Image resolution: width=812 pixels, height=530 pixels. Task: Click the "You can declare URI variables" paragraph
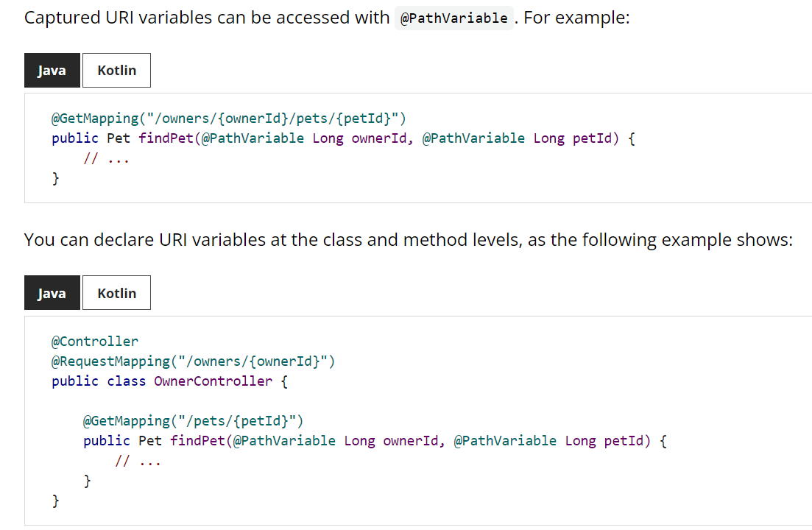coord(408,240)
